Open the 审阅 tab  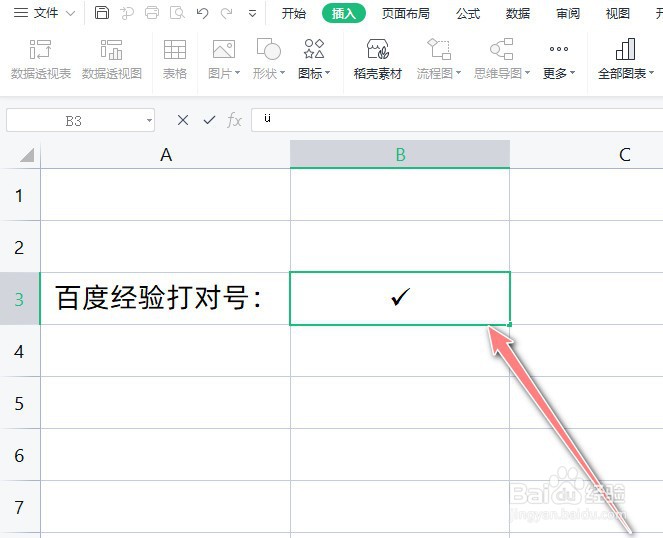[x=567, y=14]
